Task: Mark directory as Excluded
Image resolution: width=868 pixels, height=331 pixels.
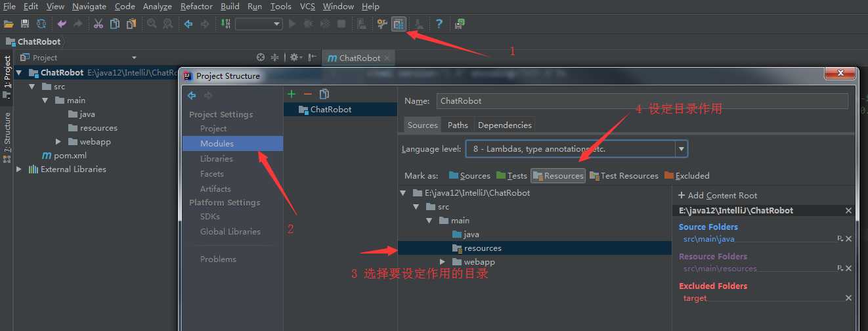Action: click(687, 176)
